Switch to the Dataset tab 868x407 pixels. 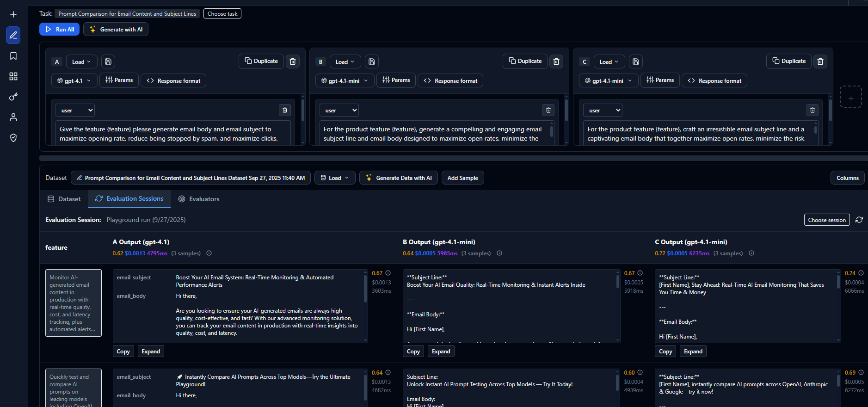click(x=64, y=199)
